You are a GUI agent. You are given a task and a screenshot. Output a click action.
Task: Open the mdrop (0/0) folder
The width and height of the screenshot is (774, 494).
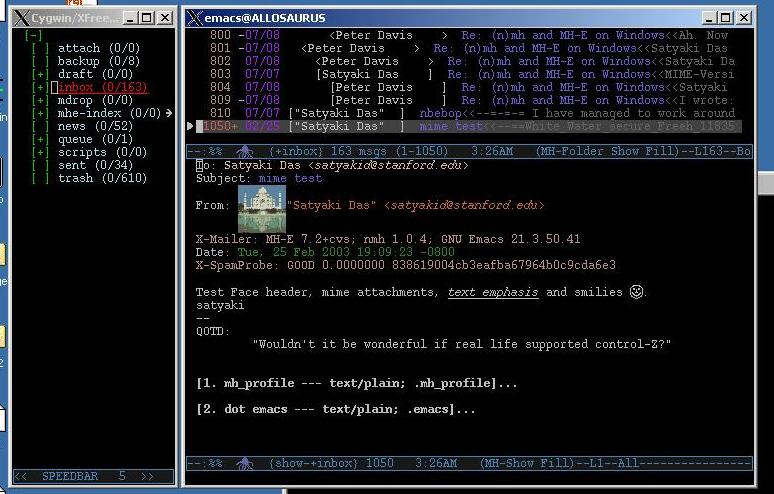(x=95, y=100)
